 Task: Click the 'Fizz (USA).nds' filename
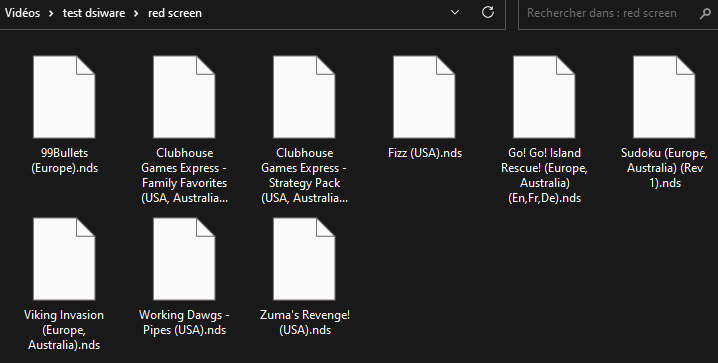coord(425,153)
